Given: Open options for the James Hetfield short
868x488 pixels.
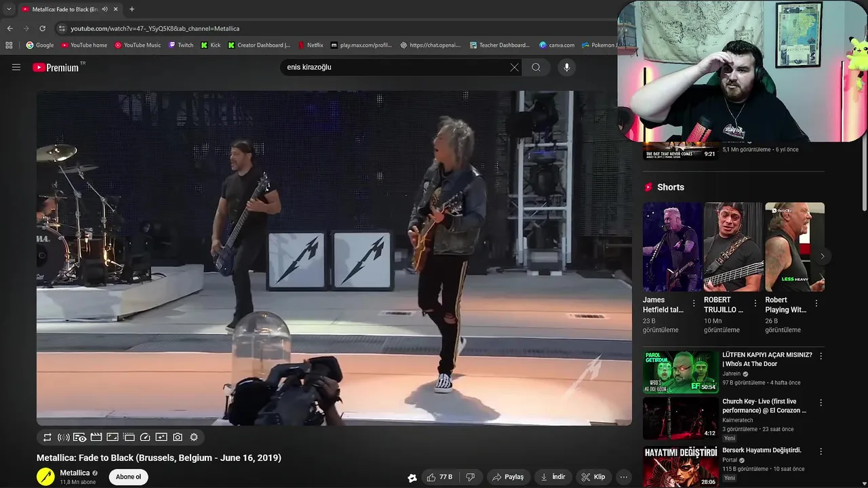Looking at the screenshot, I should click(x=694, y=303).
